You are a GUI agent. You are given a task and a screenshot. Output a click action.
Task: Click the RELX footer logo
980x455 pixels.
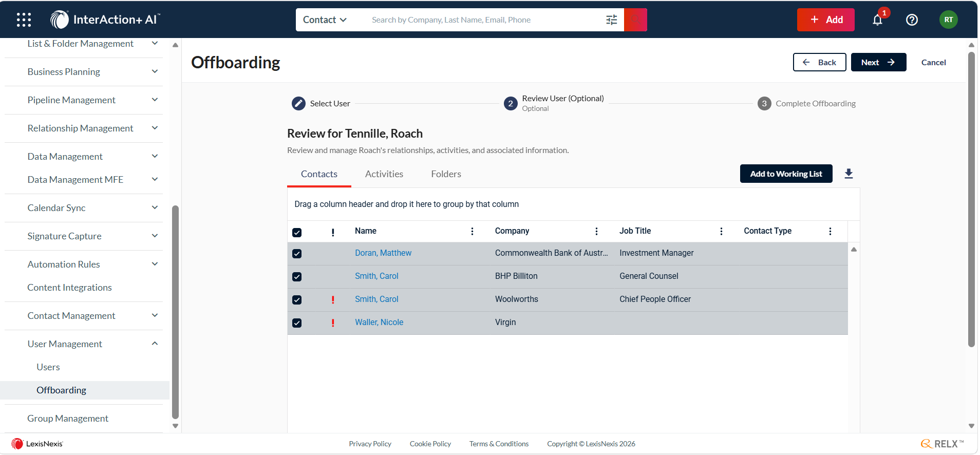942,444
